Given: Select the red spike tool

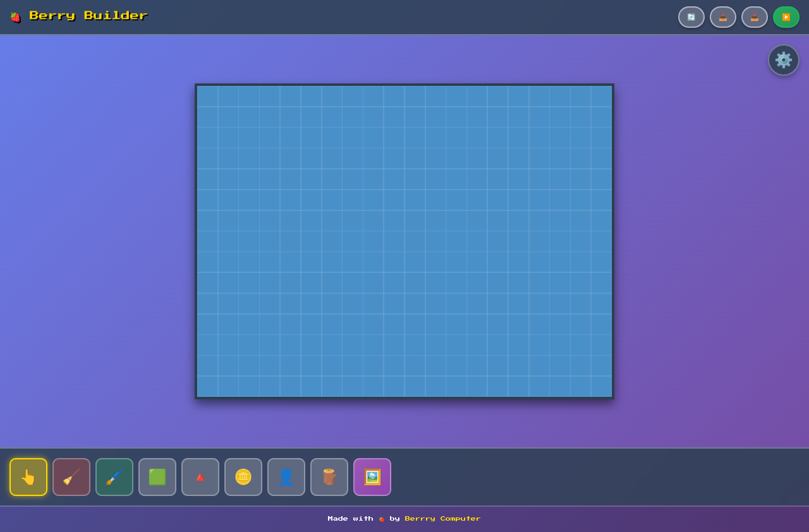Looking at the screenshot, I should (x=200, y=477).
